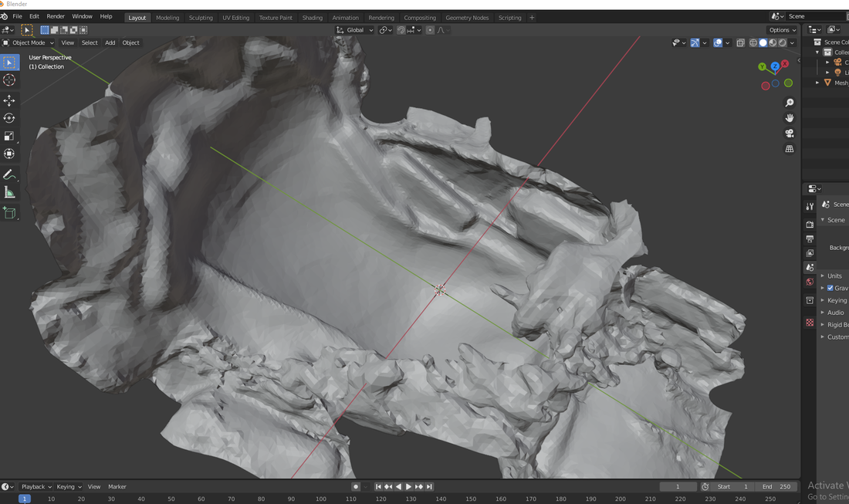This screenshot has width=849, height=504.
Task: Click the pan hand viewport icon
Action: pyautogui.click(x=790, y=118)
